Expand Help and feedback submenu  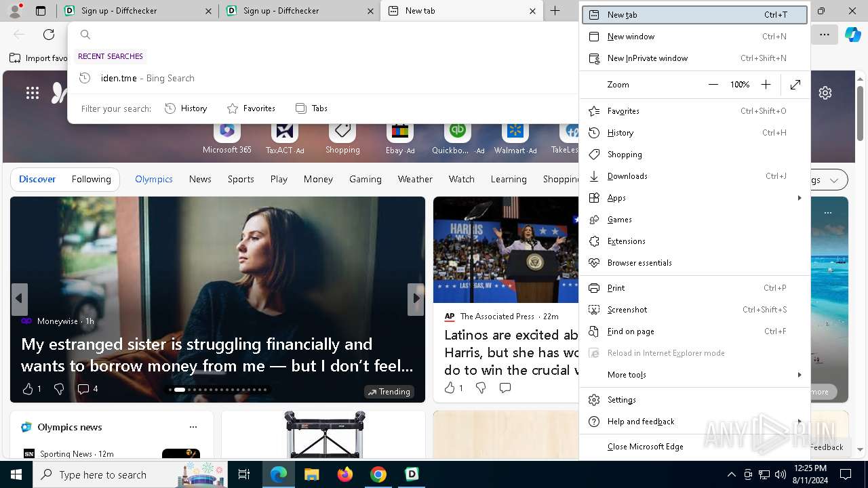pyautogui.click(x=694, y=422)
